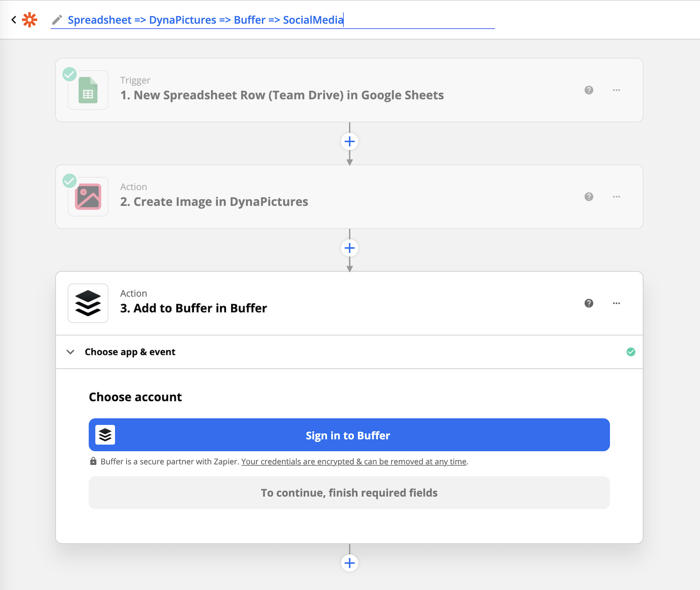Click the green check beside Choose app & event
The height and width of the screenshot is (590, 700).
(631, 352)
